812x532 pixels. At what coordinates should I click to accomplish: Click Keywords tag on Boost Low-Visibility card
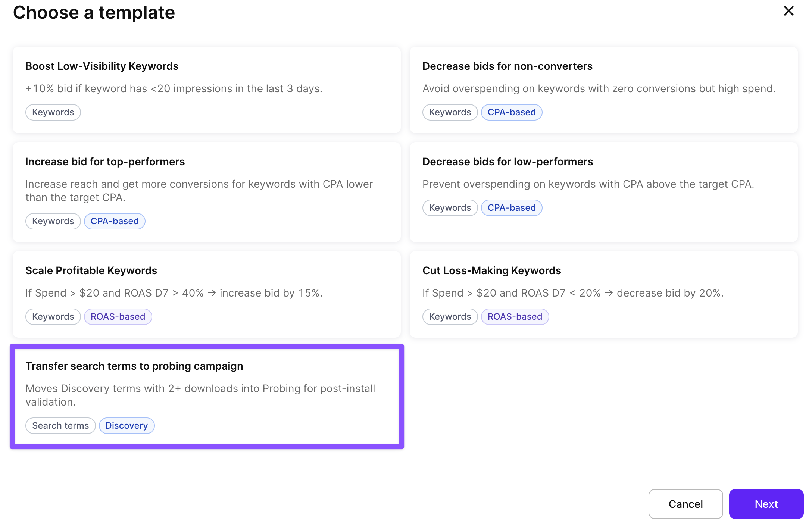tap(53, 112)
